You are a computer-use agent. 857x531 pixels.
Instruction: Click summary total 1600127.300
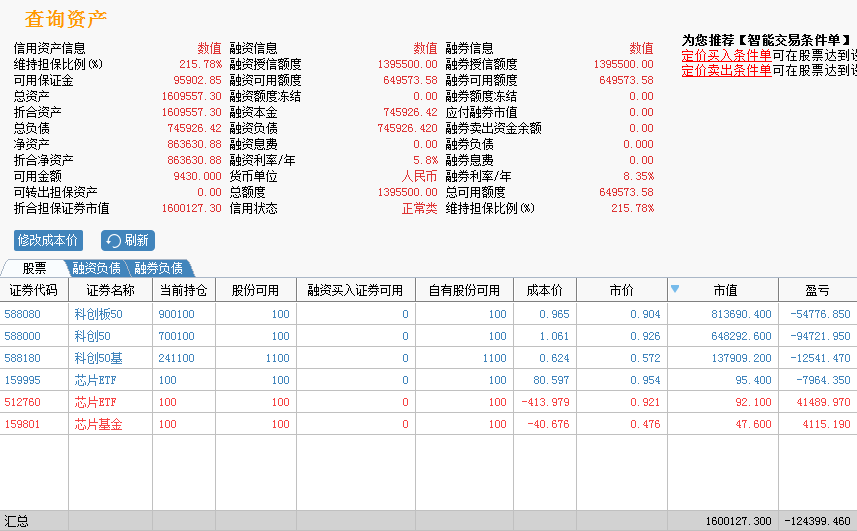tap(738, 521)
